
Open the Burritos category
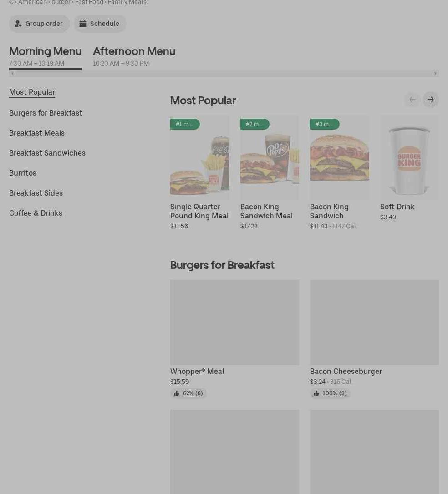coord(23,173)
